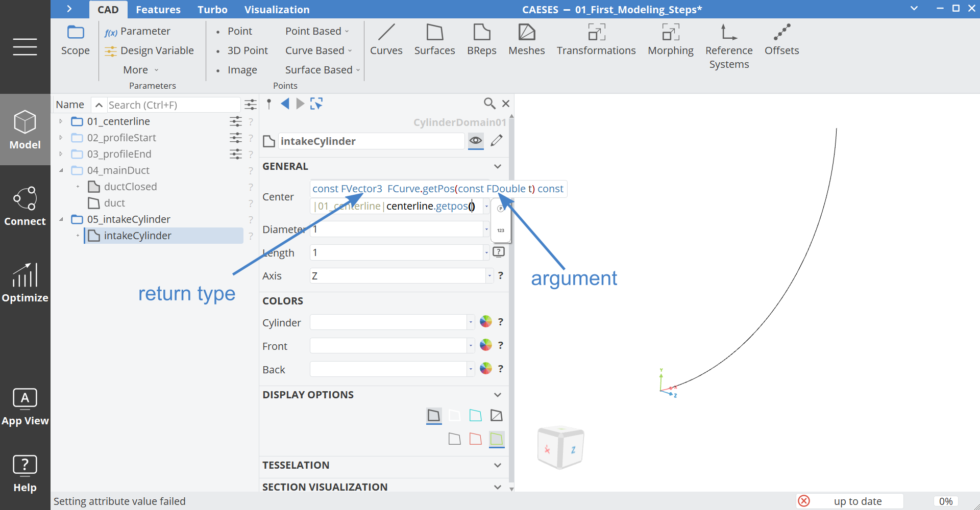
Task: Open the Visualization menu
Action: click(277, 9)
